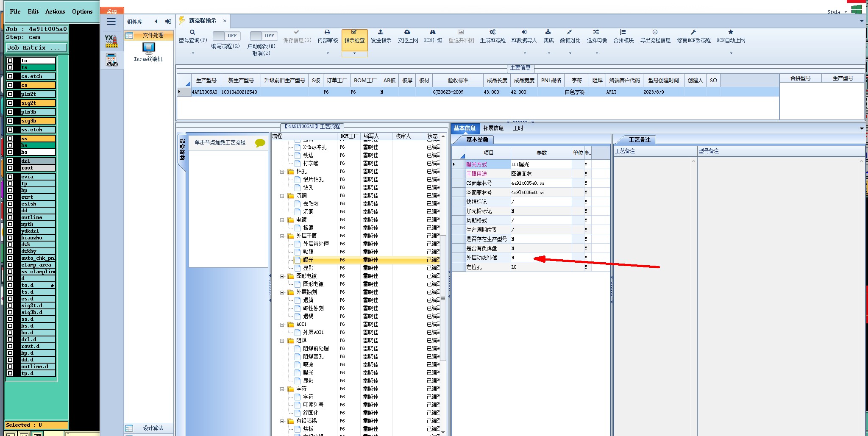Tick the checkbox beside layer drl
Screen dimensions: 868x436
coord(10,161)
